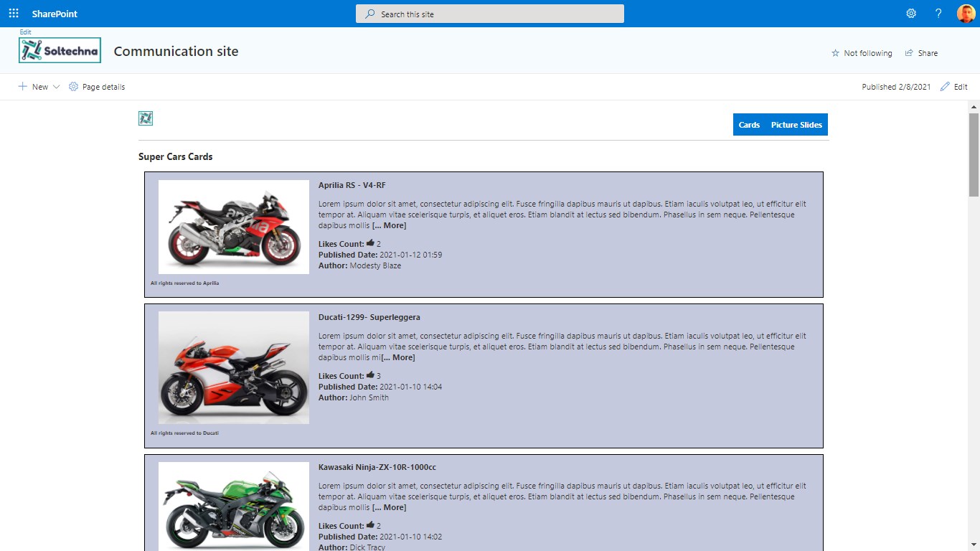The height and width of the screenshot is (551, 980).
Task: Expand the New dropdown chevron
Action: click(57, 87)
